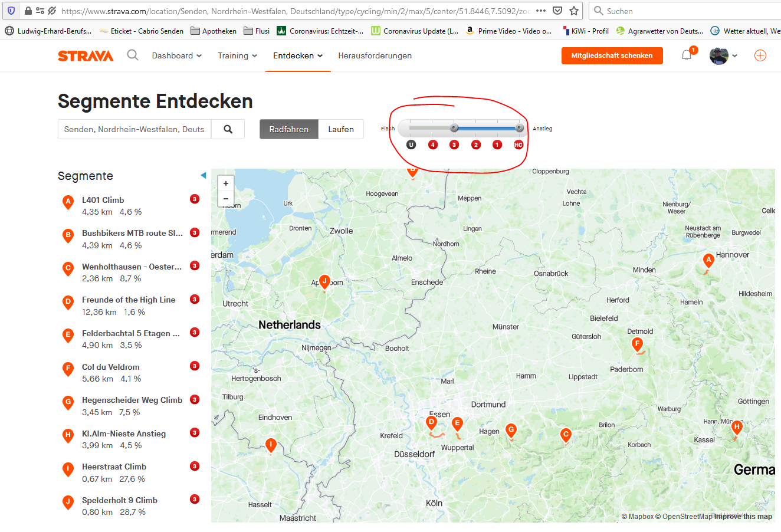Viewport: 781px width, 532px height.
Task: Expand the Dashboard dropdown menu
Action: coord(176,55)
